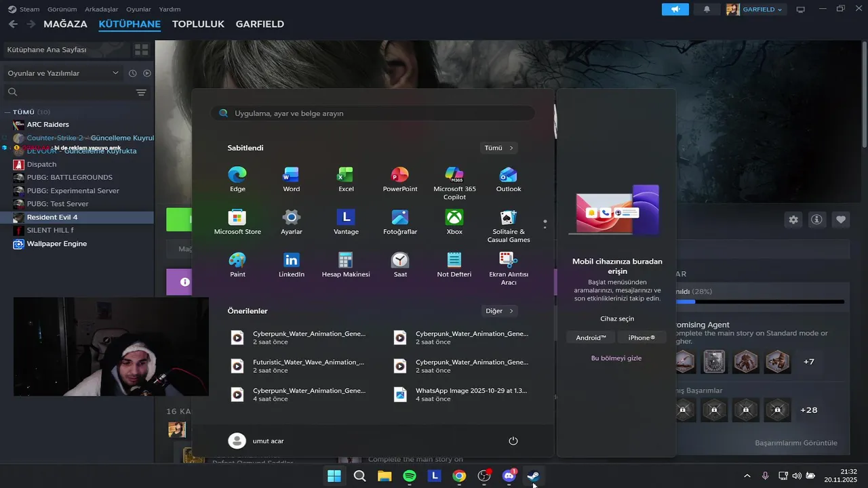Open Outlook pinned app

tap(509, 180)
